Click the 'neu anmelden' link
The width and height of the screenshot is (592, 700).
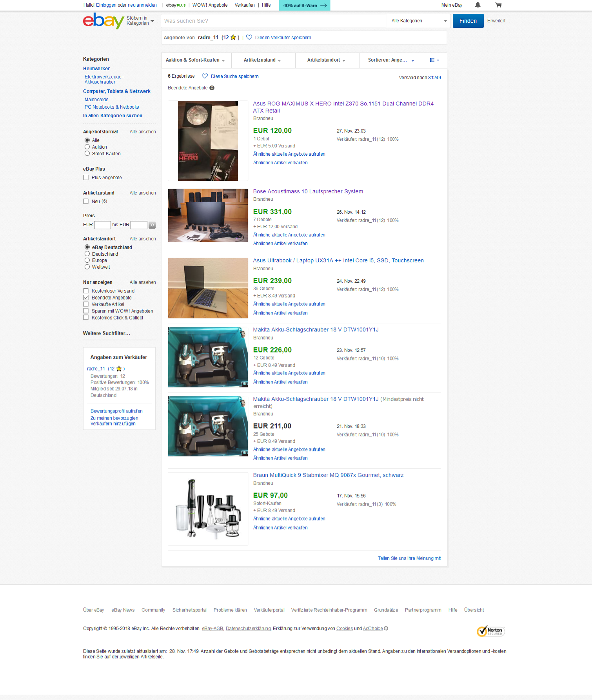tap(142, 5)
